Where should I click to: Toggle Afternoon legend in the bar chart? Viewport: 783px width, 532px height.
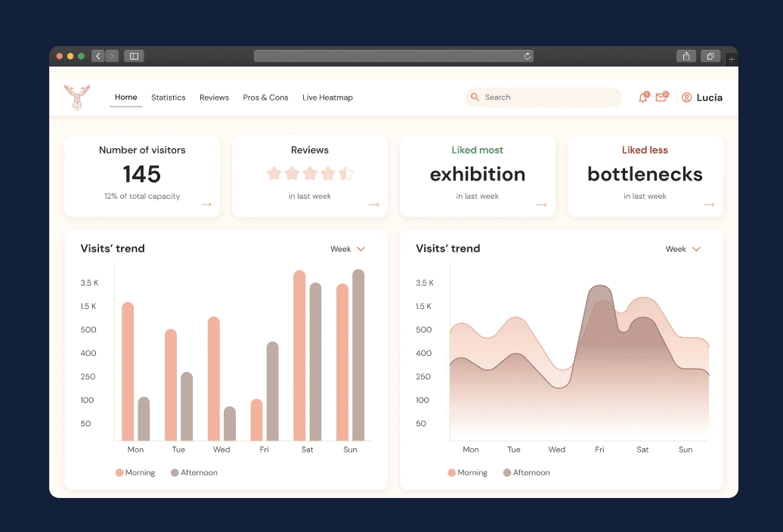tap(194, 472)
